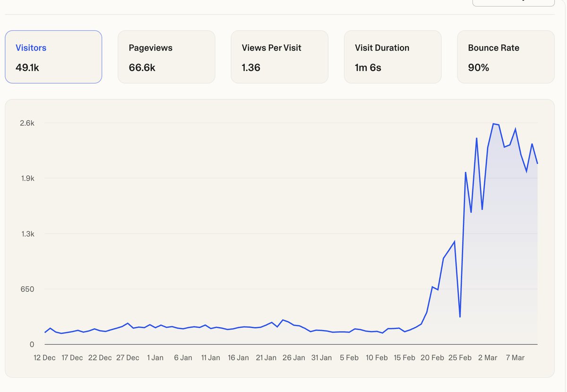
Task: Click the 650 y-axis label
Action: [28, 289]
